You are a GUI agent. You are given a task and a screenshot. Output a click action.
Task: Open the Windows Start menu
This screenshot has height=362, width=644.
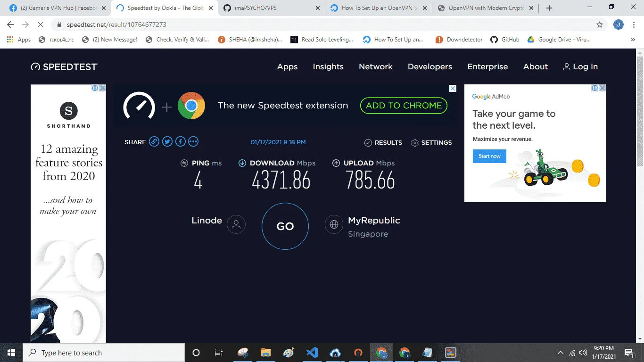tap(11, 353)
